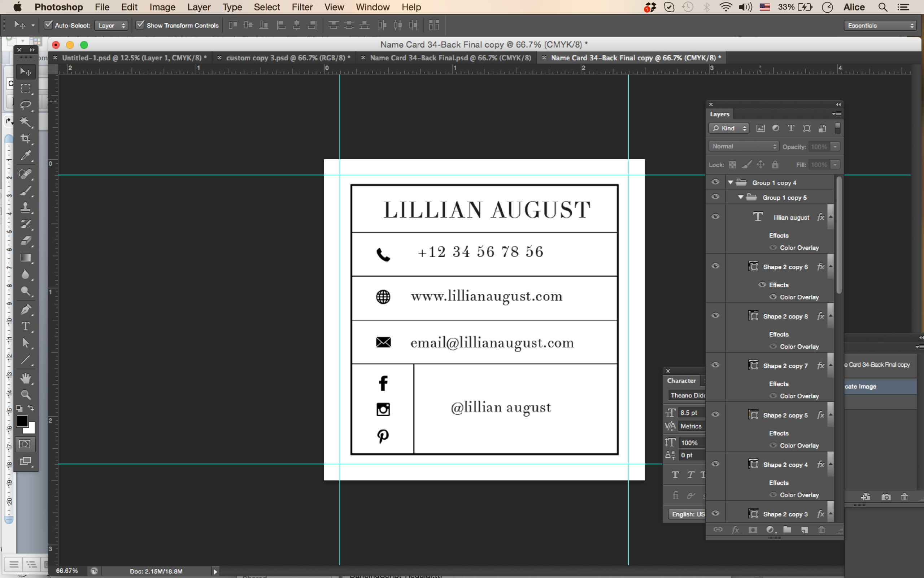This screenshot has height=578, width=924.
Task: Swap foreground and background colors
Action: [x=31, y=408]
